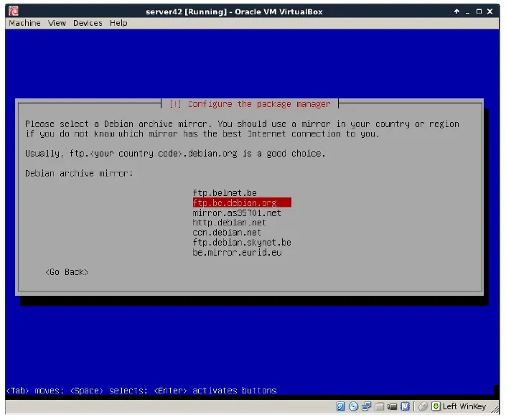506x420 pixels.
Task: Click the mouse integration status icon
Action: [423, 406]
